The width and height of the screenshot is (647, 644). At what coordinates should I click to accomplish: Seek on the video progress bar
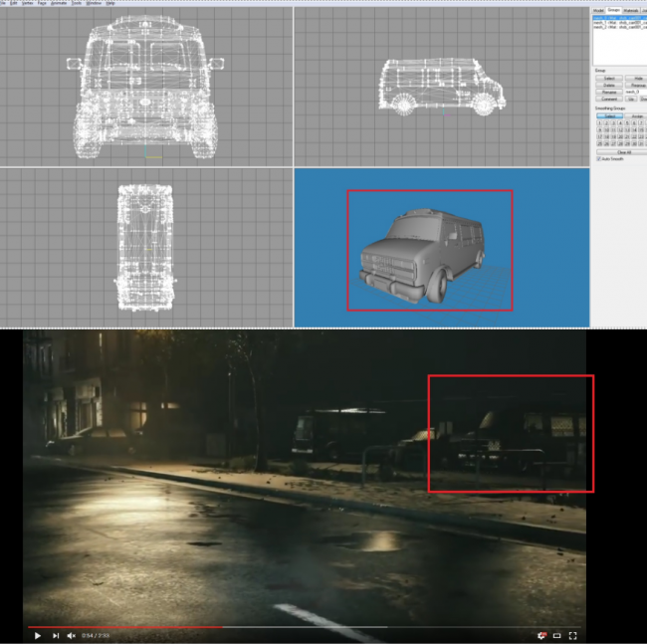(x=299, y=627)
